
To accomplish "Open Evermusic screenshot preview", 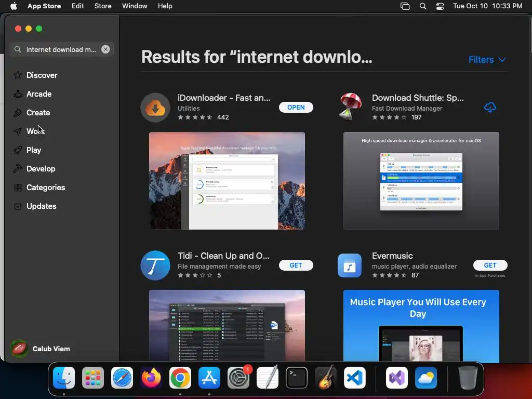I will [x=421, y=326].
